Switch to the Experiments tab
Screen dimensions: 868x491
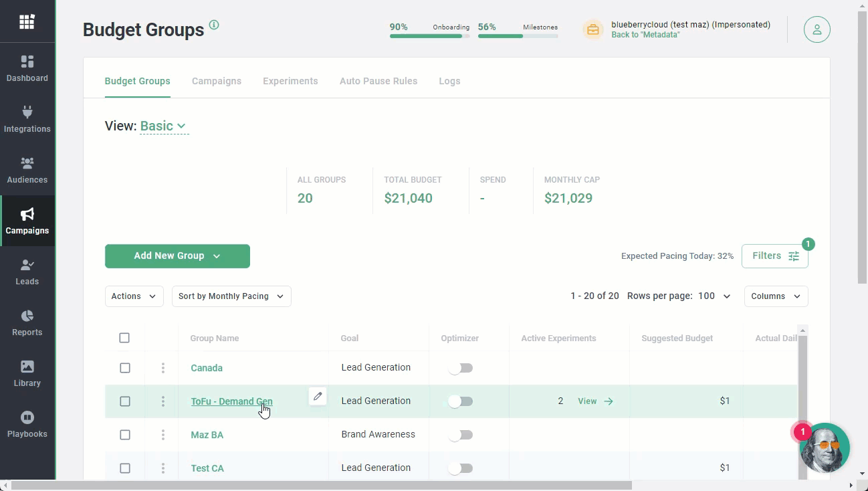click(290, 80)
